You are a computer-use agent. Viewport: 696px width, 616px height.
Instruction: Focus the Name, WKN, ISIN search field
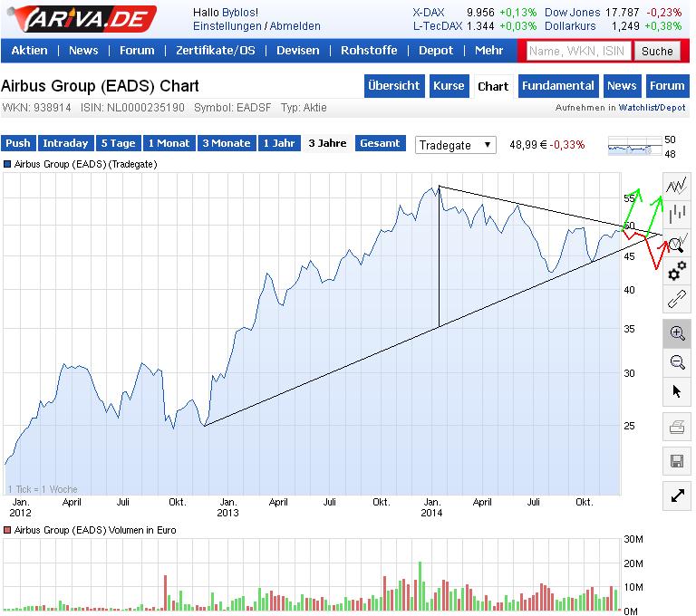pyautogui.click(x=576, y=52)
